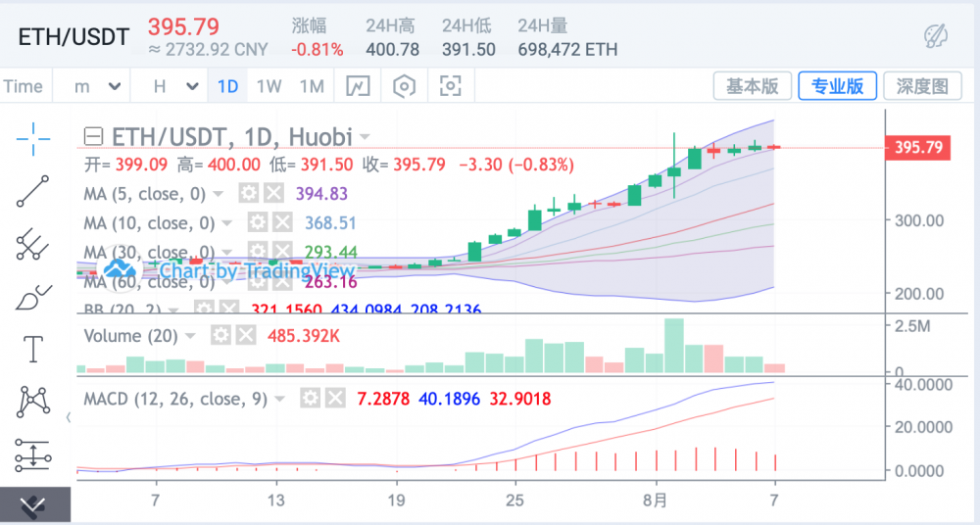
Task: Open the indicators chart icon
Action: (358, 86)
